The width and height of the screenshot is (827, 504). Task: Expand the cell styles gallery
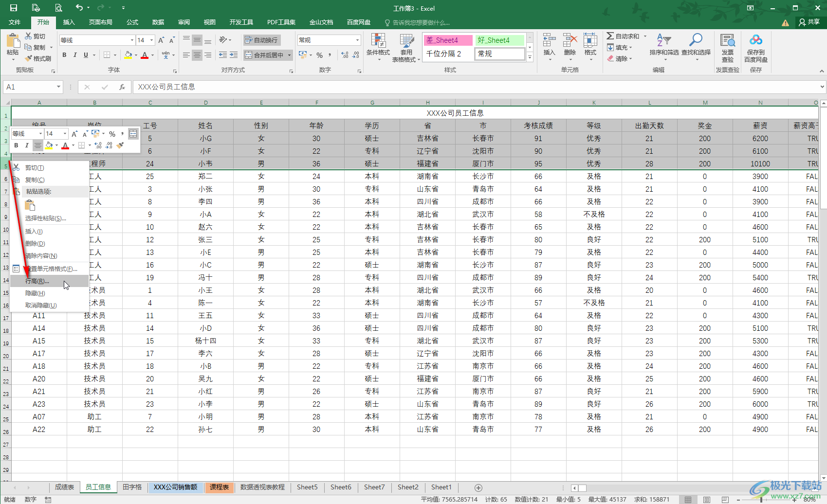[x=530, y=57]
